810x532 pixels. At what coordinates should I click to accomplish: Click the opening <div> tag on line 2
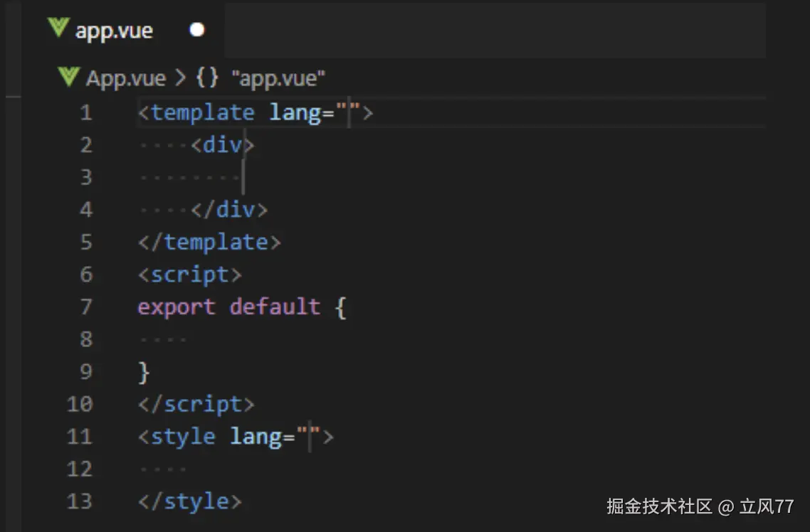click(x=223, y=145)
